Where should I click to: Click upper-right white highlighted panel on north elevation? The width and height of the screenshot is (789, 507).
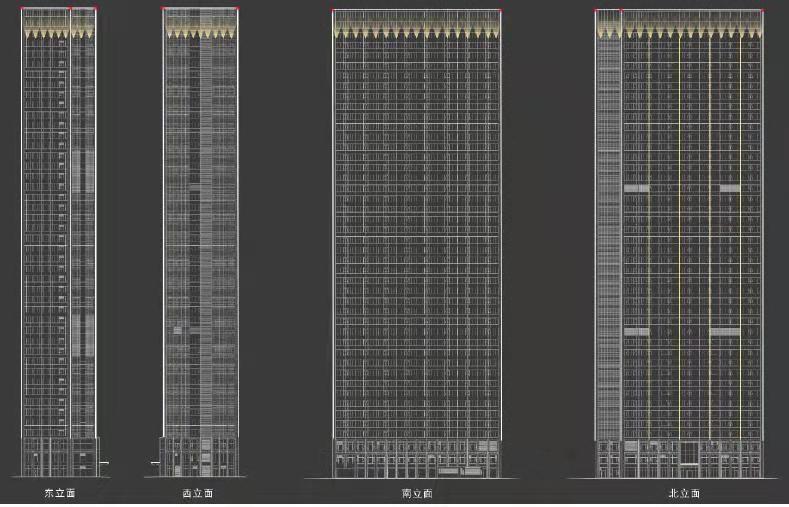(730, 188)
